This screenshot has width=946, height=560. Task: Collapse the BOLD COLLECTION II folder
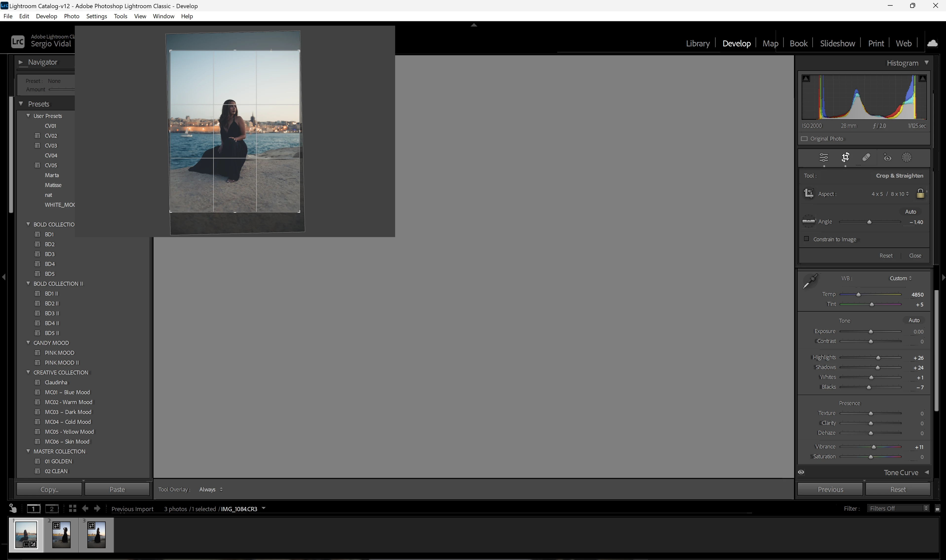(28, 283)
